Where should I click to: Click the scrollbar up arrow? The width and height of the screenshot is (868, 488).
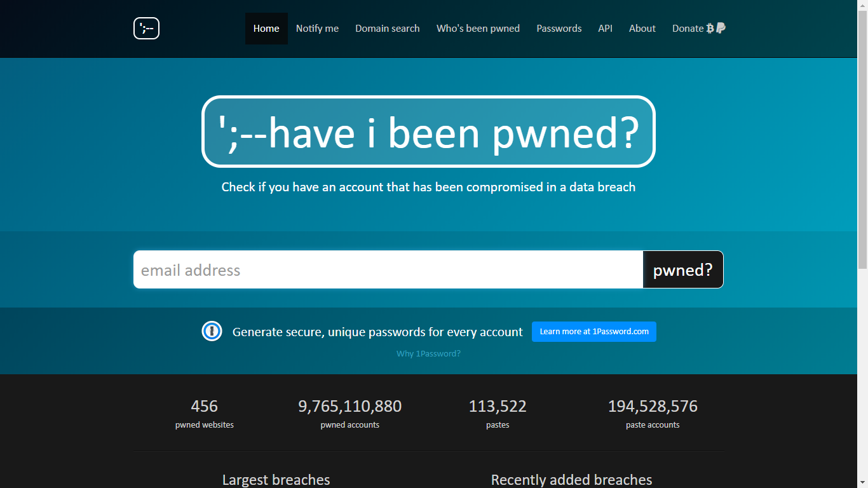863,5
